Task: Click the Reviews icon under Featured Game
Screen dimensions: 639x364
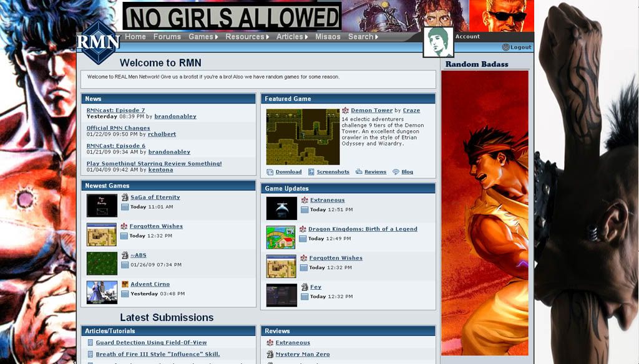Action: [359, 172]
